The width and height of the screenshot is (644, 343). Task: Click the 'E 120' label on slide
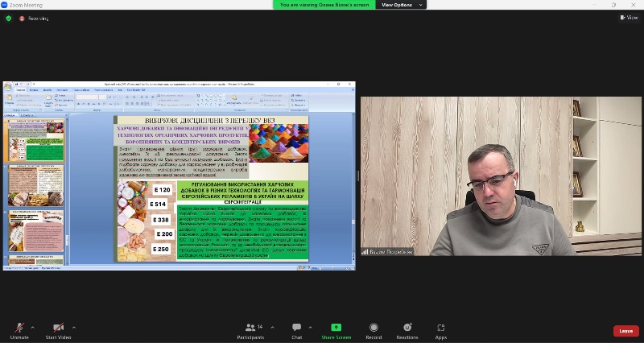pos(163,190)
